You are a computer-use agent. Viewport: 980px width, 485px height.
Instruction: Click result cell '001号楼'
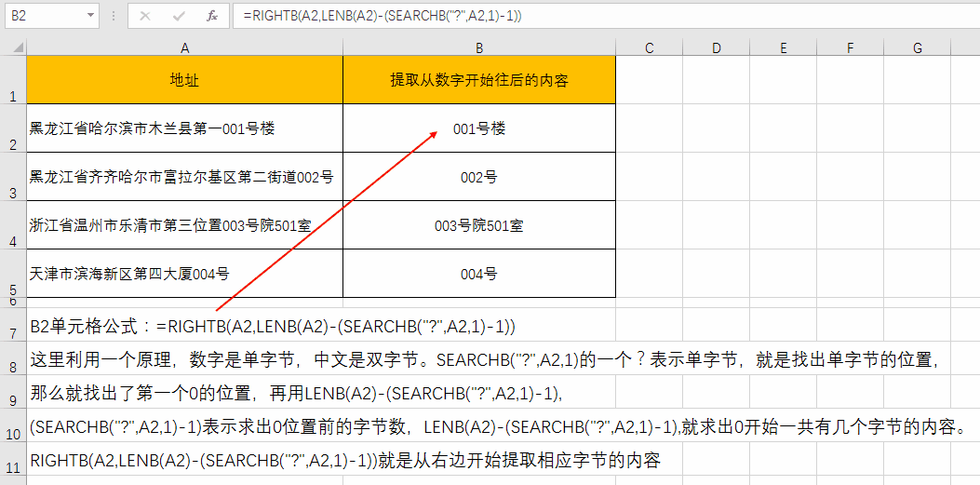(x=478, y=128)
